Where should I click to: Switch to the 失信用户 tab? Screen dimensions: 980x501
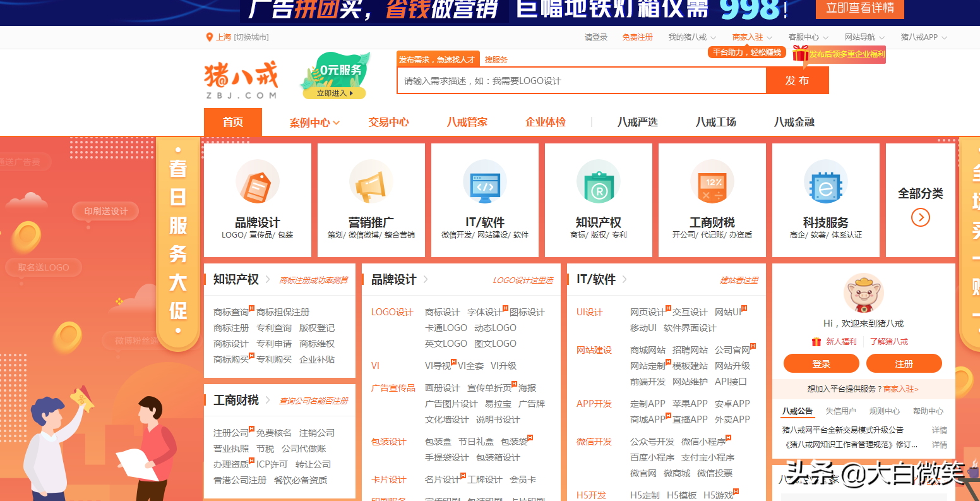[840, 411]
